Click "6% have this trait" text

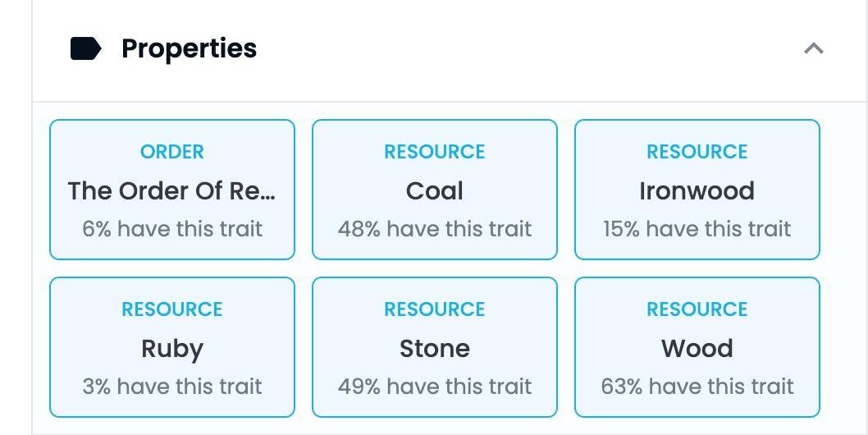pyautogui.click(x=172, y=229)
